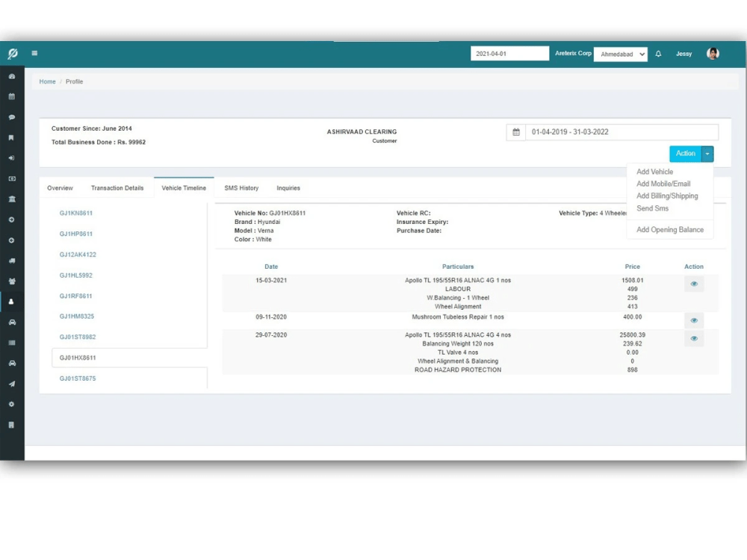The width and height of the screenshot is (747, 560).
Task: Open the paper plane sidebar icon
Action: click(12, 384)
